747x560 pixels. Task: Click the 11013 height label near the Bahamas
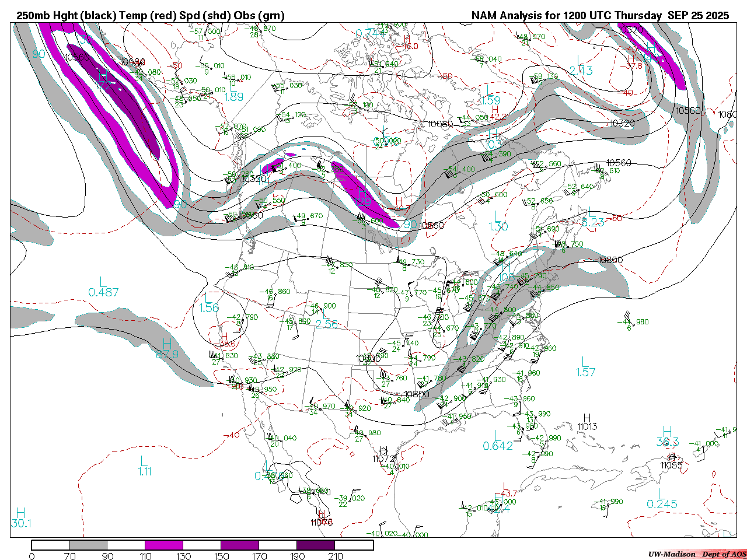(587, 426)
